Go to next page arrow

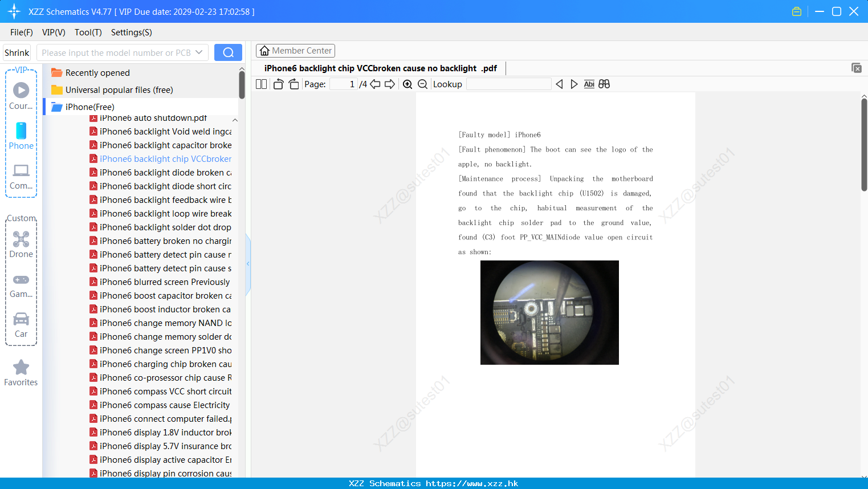(x=390, y=84)
